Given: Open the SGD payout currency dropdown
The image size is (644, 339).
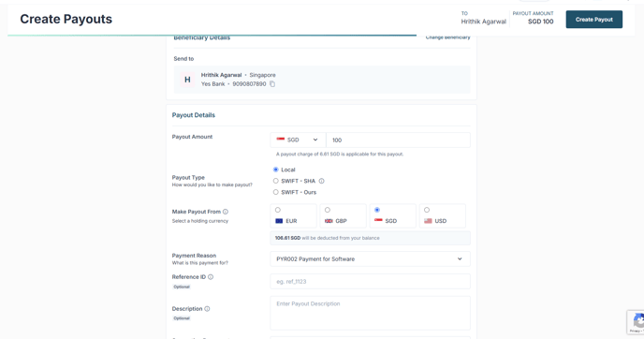Looking at the screenshot, I should click(298, 140).
